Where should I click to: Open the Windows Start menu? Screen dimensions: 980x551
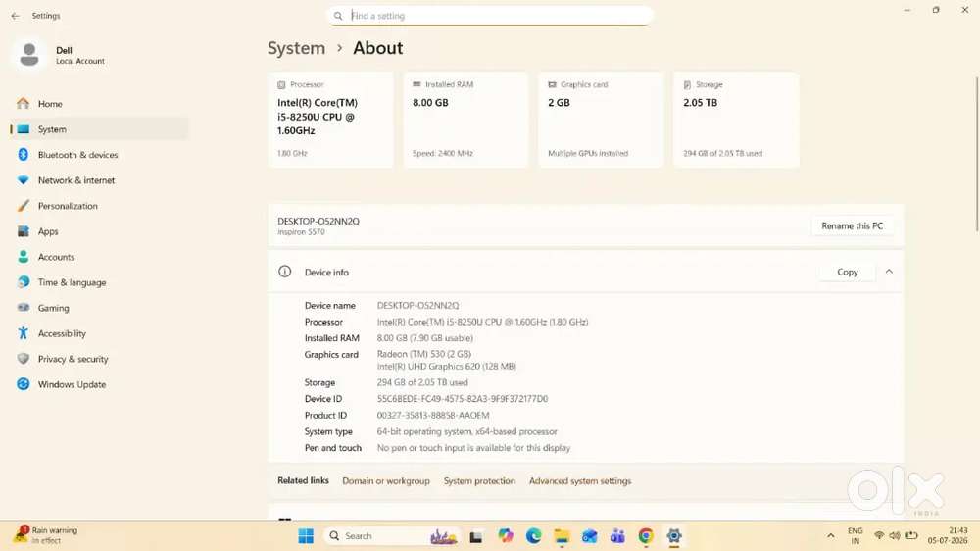tap(306, 536)
